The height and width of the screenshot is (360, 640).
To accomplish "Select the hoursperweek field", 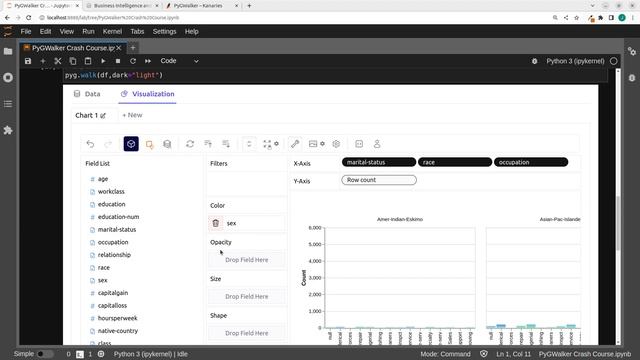I will pyautogui.click(x=118, y=318).
